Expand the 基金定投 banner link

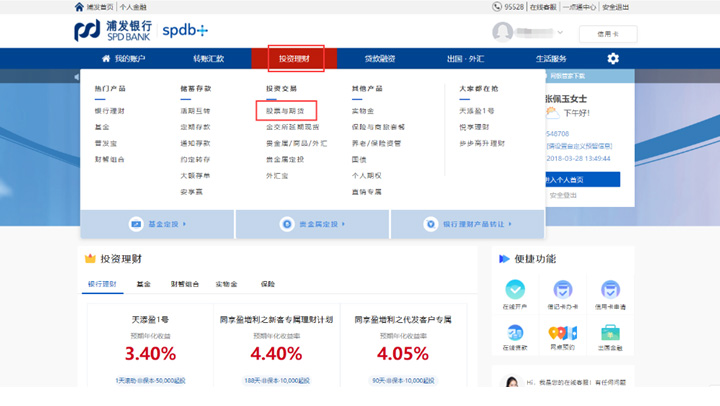point(158,224)
